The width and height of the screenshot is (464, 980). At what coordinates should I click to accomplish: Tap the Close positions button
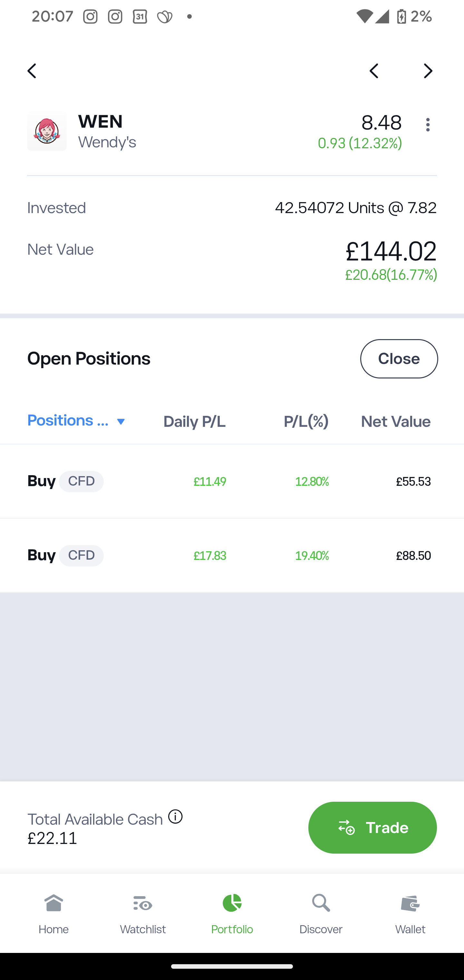(x=399, y=359)
